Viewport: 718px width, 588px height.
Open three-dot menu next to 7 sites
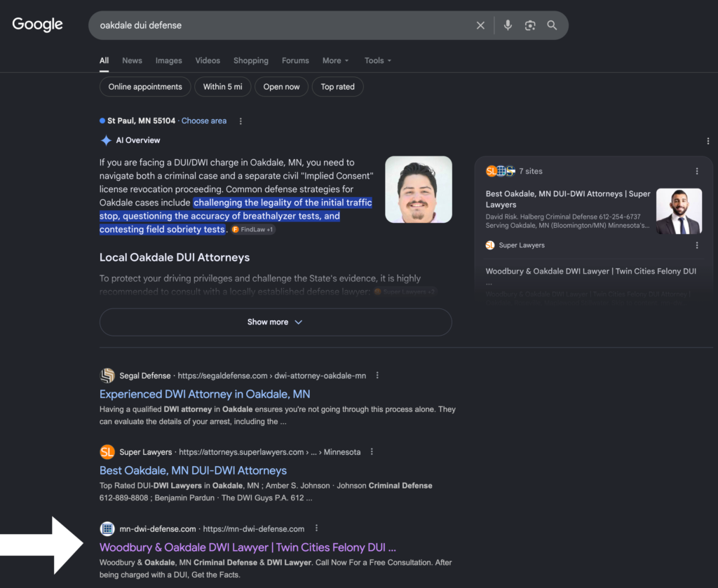click(697, 171)
